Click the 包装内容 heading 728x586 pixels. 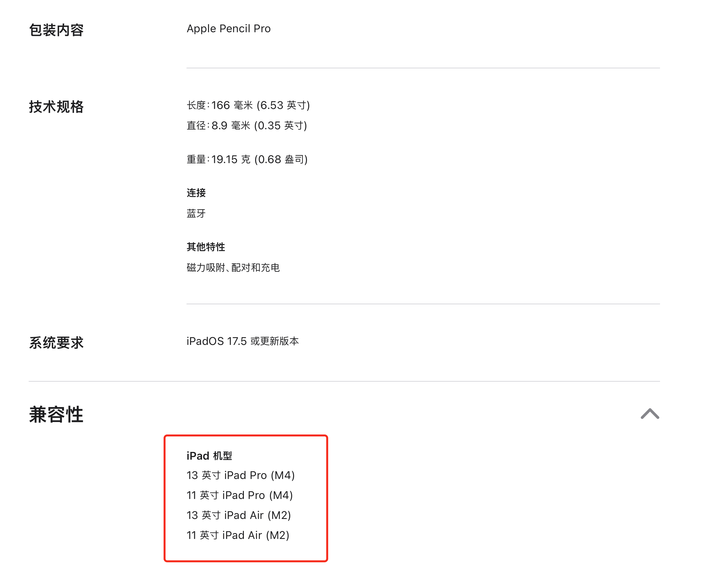point(56,30)
